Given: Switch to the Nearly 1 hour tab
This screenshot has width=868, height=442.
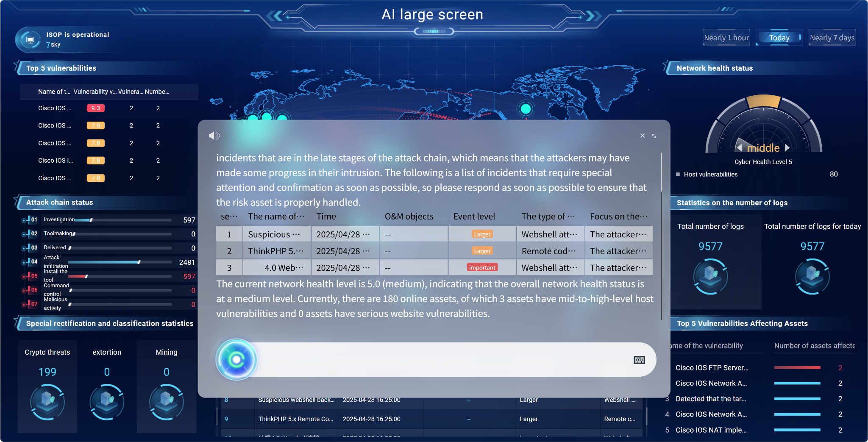Looking at the screenshot, I should [x=726, y=38].
